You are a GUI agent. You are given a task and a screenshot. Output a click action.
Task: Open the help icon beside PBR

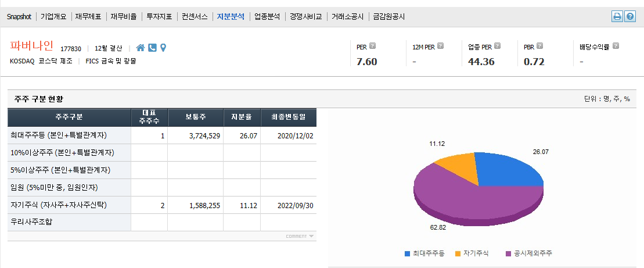click(539, 45)
